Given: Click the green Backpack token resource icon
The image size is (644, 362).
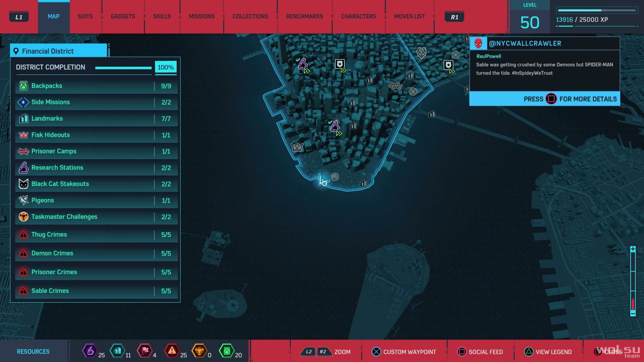Looking at the screenshot, I should click(x=227, y=350).
